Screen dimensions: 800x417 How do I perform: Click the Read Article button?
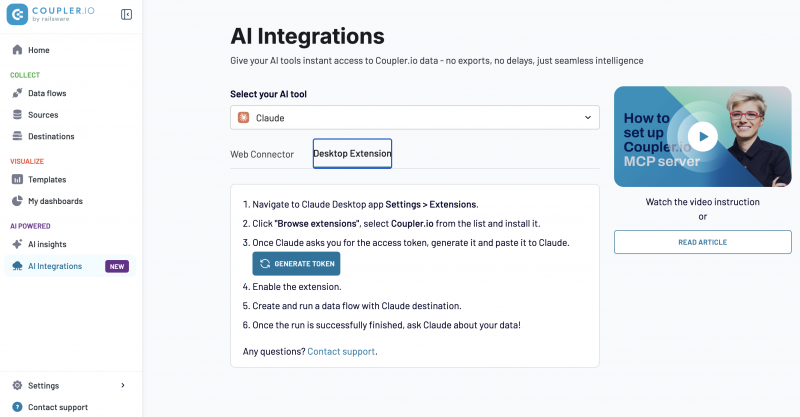tap(702, 242)
